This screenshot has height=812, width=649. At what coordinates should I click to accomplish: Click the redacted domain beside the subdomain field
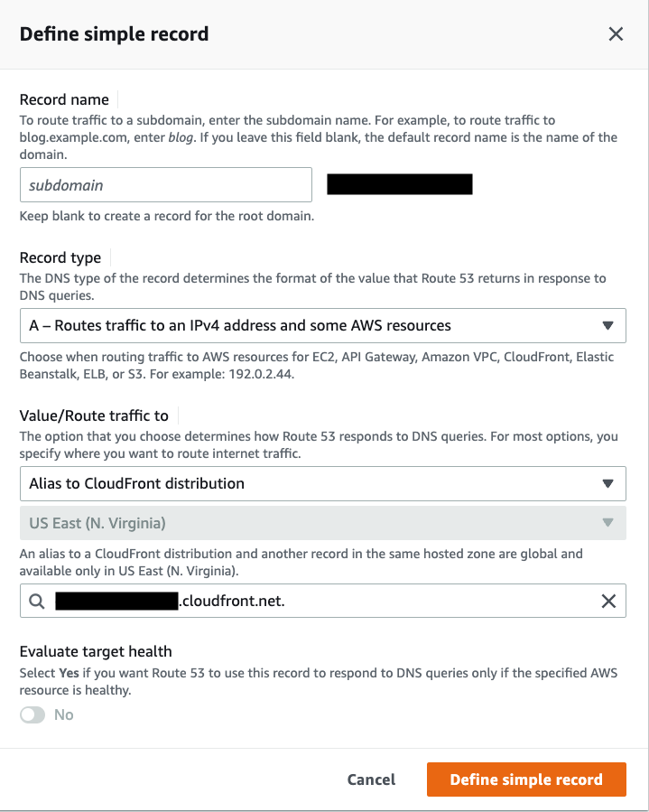pyautogui.click(x=400, y=185)
